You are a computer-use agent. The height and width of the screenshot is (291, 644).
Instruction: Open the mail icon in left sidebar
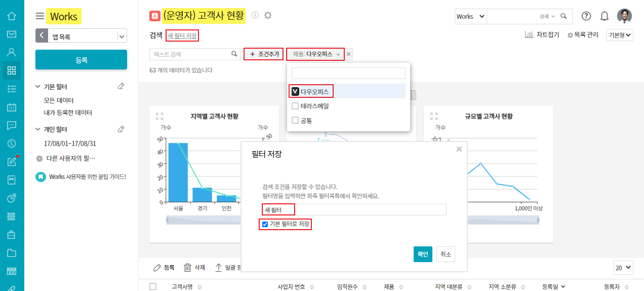[x=12, y=34]
